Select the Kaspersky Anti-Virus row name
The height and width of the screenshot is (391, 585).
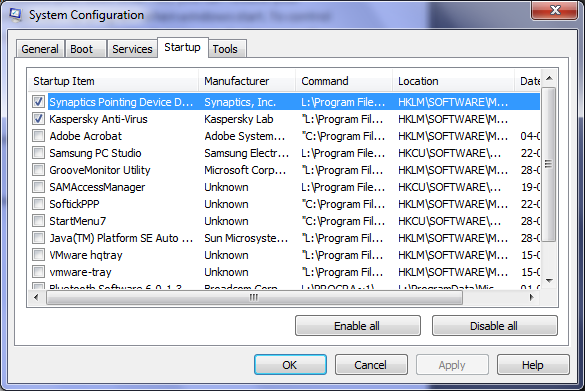pyautogui.click(x=98, y=119)
